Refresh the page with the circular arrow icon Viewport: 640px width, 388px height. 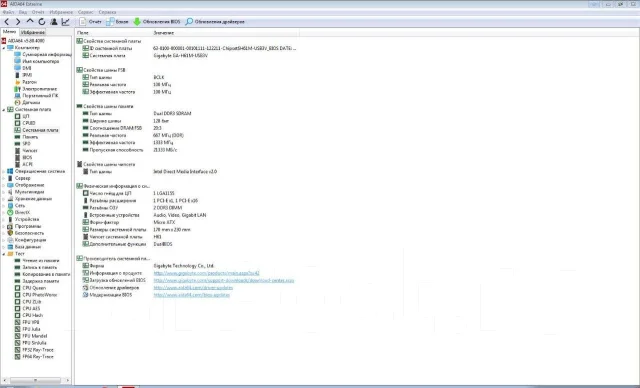[x=42, y=22]
